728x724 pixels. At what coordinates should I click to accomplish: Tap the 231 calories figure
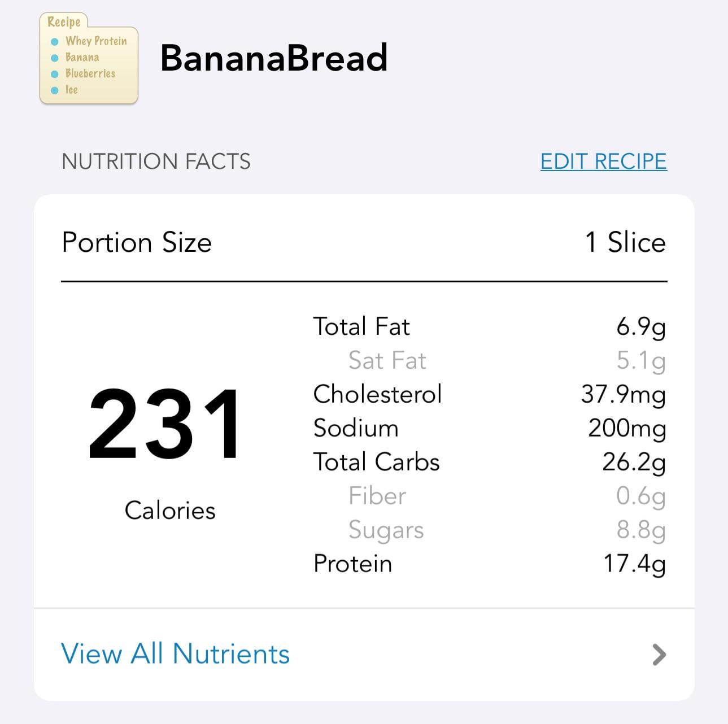click(164, 425)
